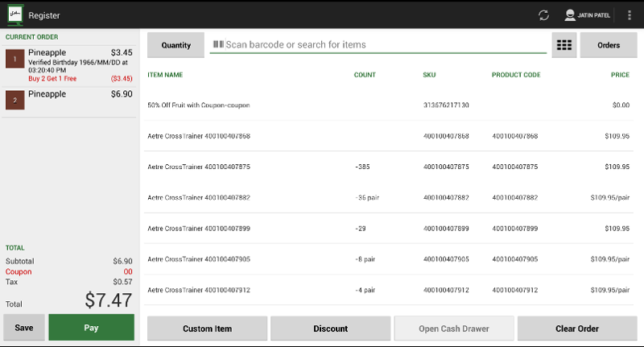Click the -36 pair count value

tap(367, 197)
